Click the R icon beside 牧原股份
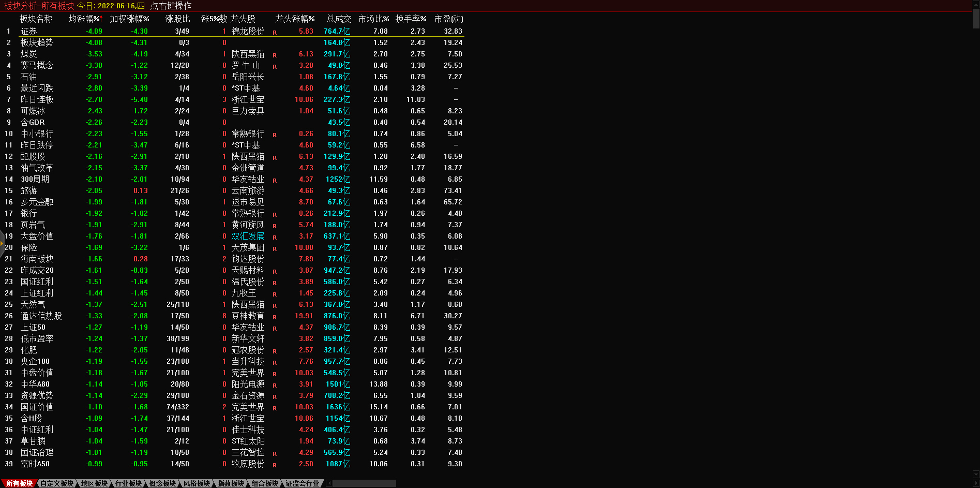 [275, 465]
